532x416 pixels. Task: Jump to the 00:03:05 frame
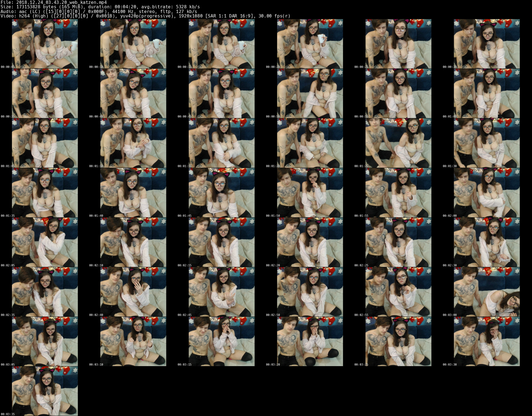point(45,341)
